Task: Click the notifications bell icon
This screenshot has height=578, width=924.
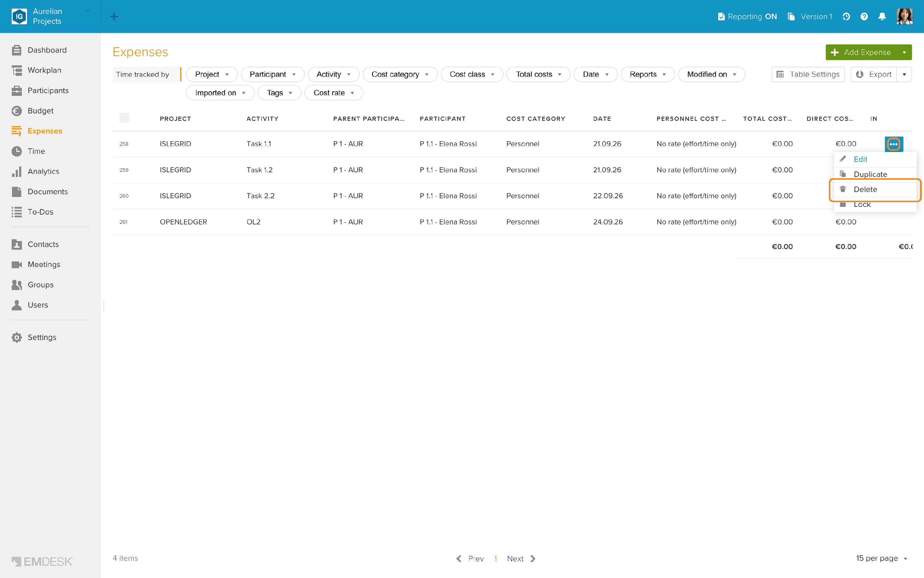Action: (x=882, y=16)
